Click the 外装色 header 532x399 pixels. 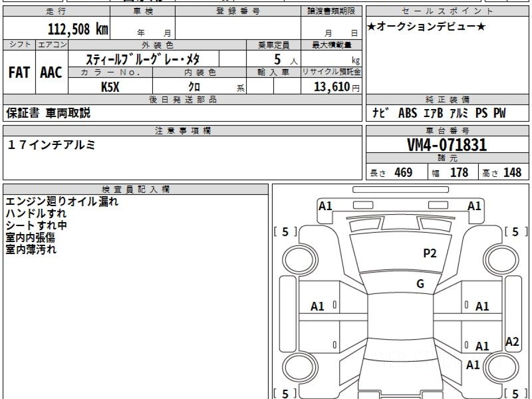click(x=157, y=45)
